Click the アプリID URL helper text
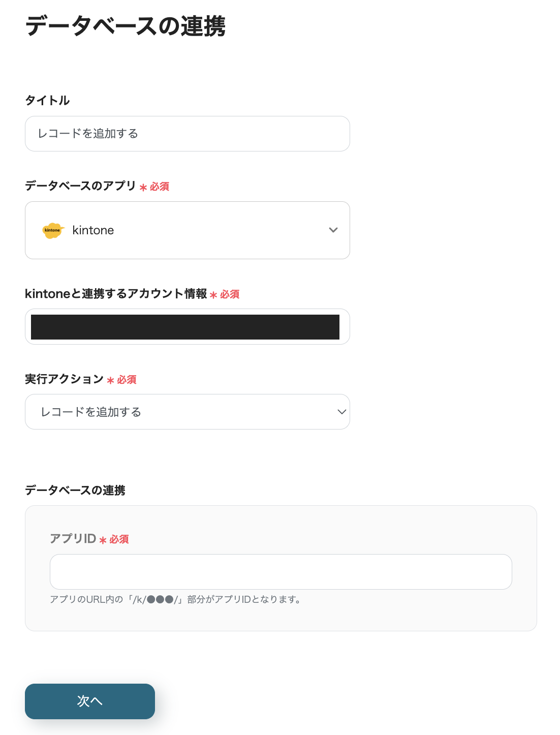Image resolution: width=560 pixels, height=735 pixels. (176, 600)
